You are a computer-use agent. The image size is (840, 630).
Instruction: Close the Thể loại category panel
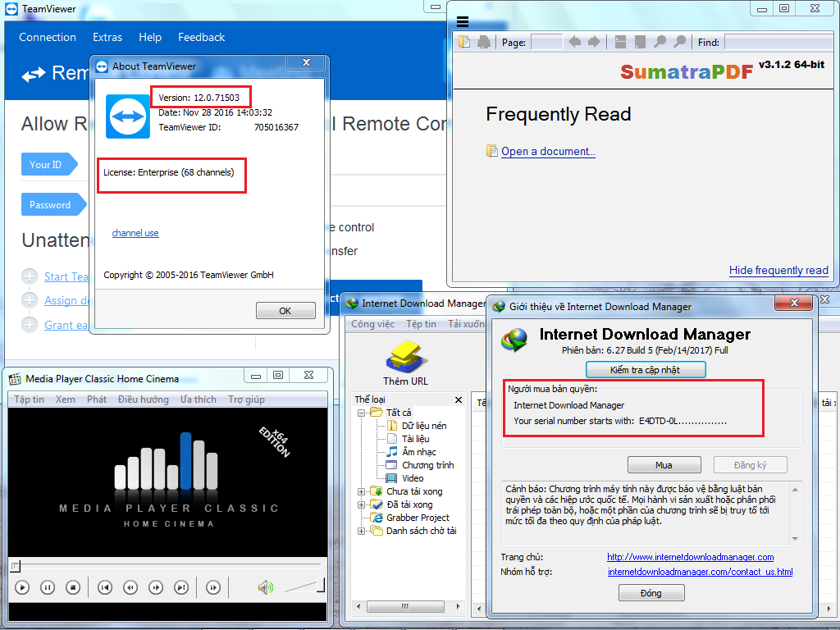click(x=459, y=399)
